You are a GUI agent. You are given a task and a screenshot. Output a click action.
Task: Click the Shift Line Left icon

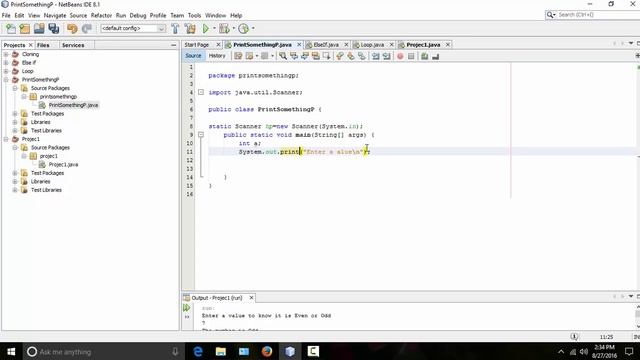pyautogui.click(x=376, y=56)
